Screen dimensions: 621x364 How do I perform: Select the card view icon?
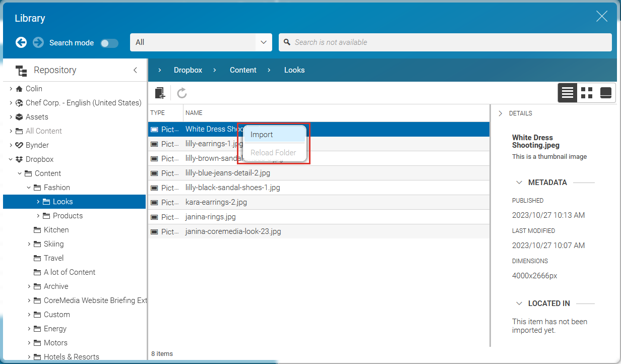tap(605, 93)
